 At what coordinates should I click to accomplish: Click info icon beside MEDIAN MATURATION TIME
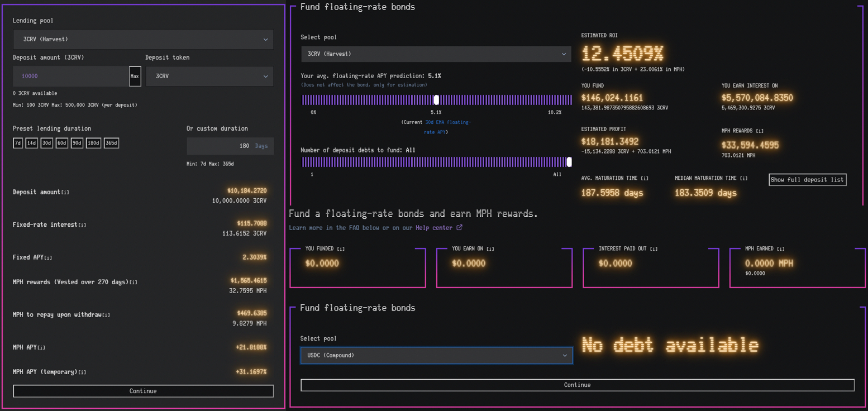coord(744,179)
